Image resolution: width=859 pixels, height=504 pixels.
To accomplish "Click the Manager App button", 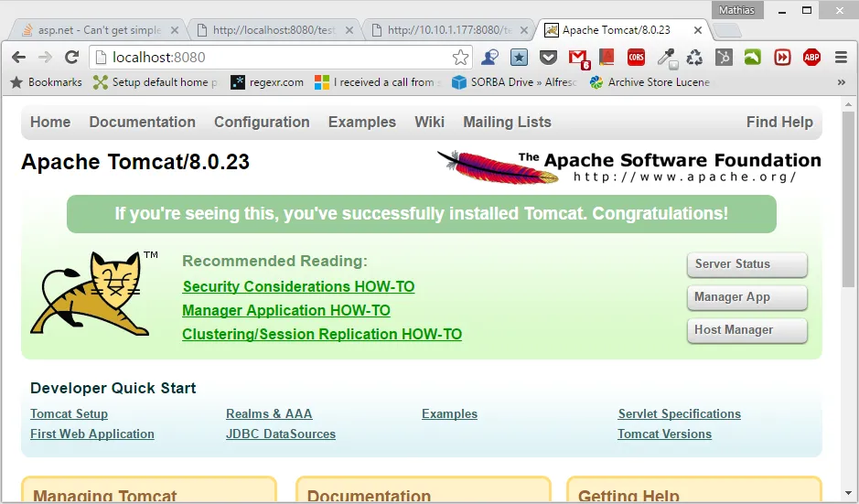I will (747, 297).
